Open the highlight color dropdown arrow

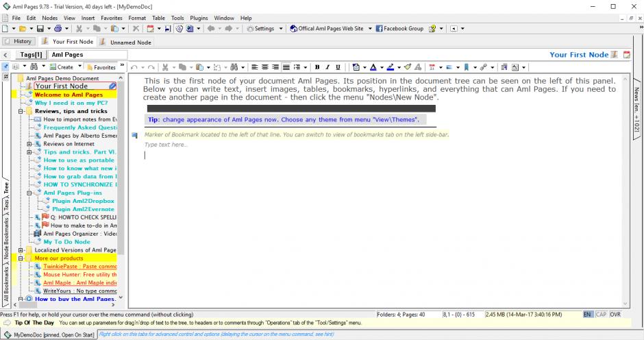click(399, 67)
